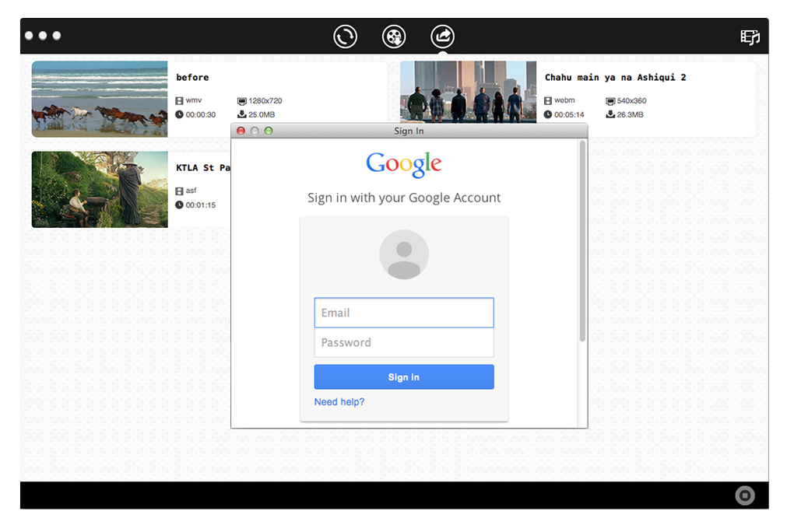
Task: Open the 'Need help?' link
Action: (339, 402)
